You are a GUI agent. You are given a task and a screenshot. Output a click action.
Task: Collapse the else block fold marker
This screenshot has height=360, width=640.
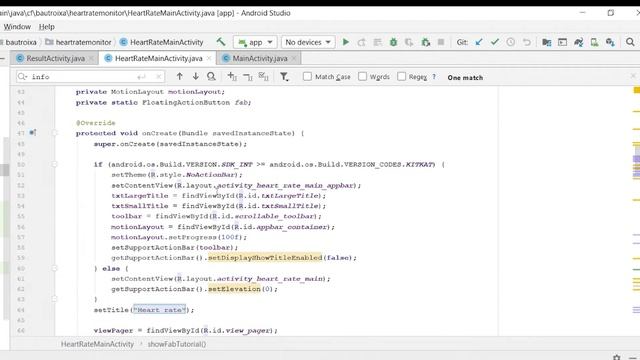pos(54,268)
